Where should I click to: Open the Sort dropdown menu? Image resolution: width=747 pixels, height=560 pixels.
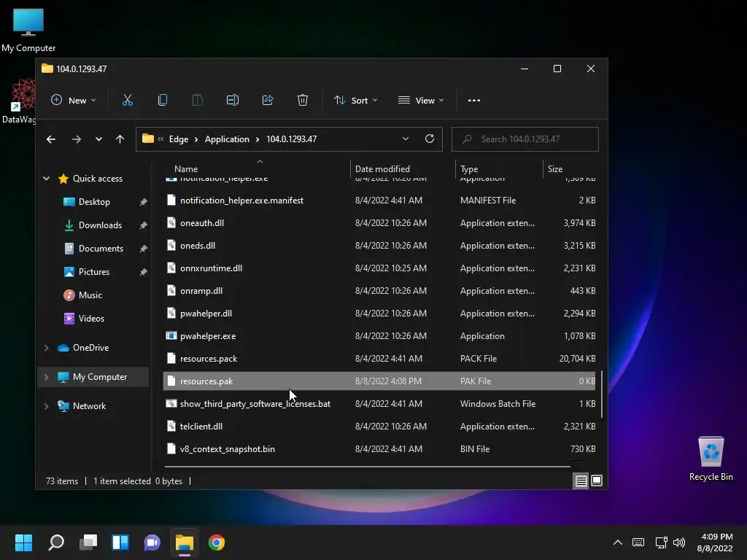356,100
